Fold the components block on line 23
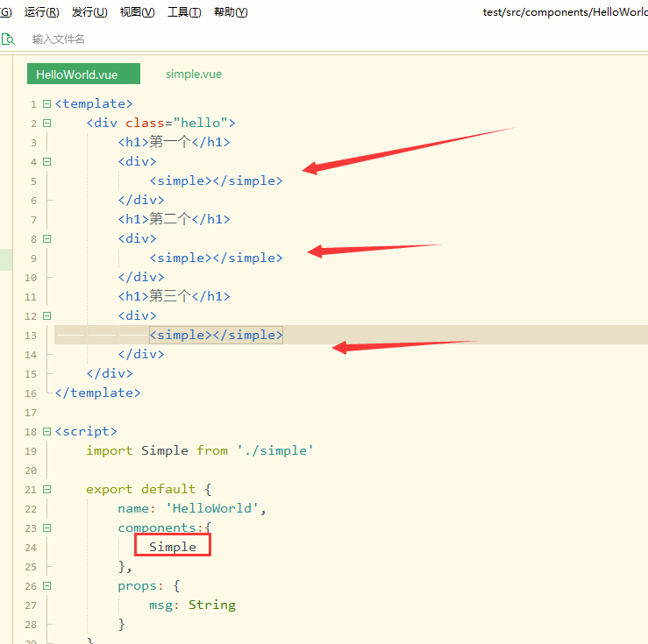This screenshot has width=648, height=644. pyautogui.click(x=47, y=527)
